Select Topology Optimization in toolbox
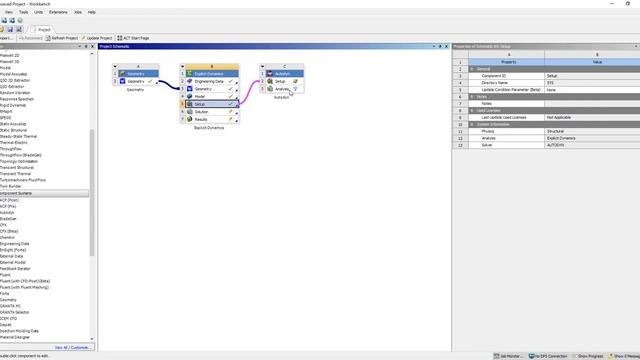The image size is (640, 360). click(18, 161)
